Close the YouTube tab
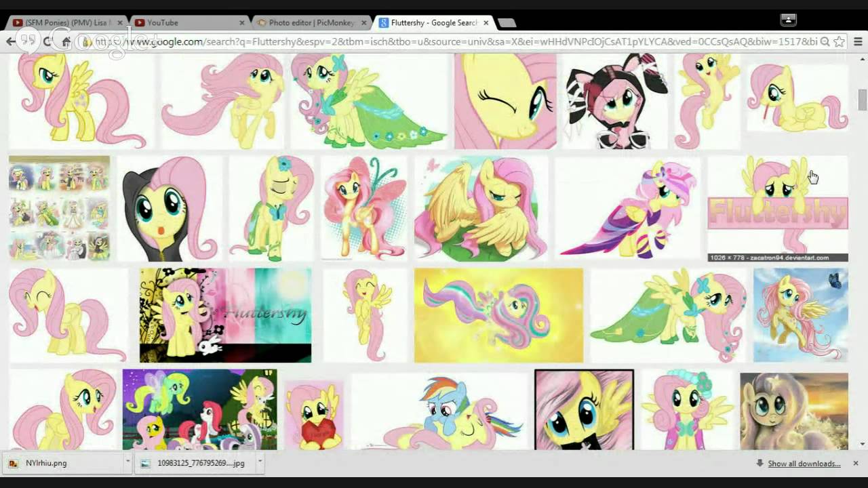This screenshot has height=488, width=868. click(242, 23)
